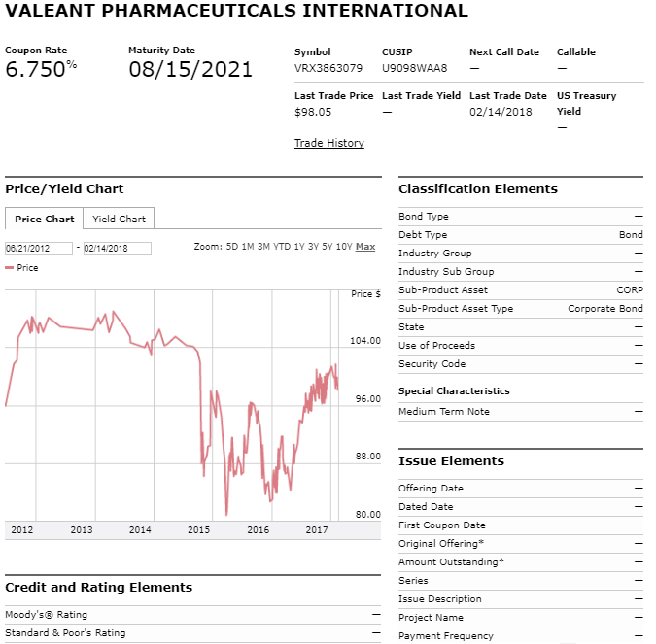Click the Classification Elements heading

478,189
